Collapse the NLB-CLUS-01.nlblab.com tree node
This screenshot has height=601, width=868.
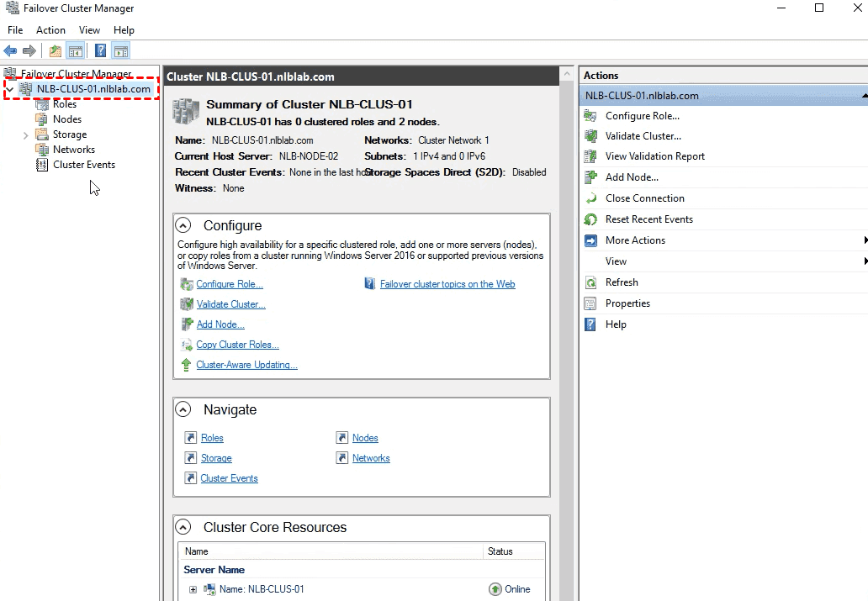pos(10,89)
